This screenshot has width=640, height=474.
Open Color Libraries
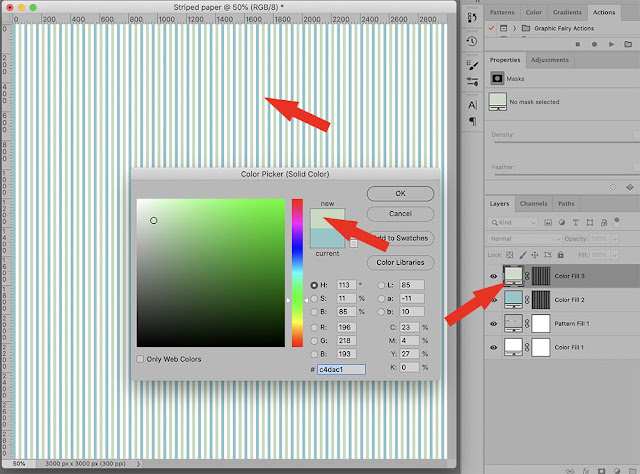pyautogui.click(x=400, y=263)
